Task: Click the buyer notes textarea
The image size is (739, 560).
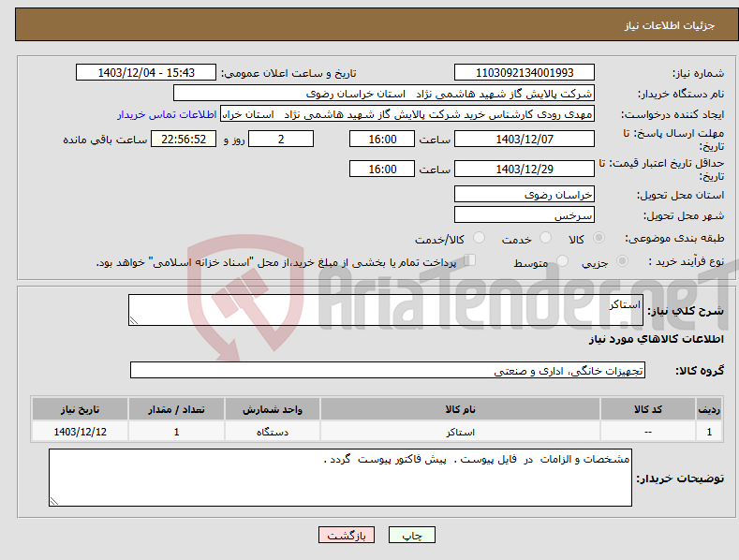Action: click(340, 478)
